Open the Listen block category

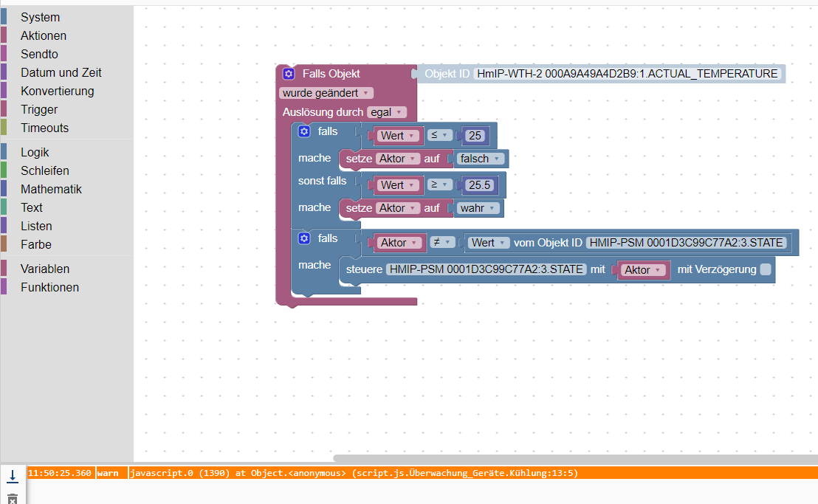(x=36, y=227)
